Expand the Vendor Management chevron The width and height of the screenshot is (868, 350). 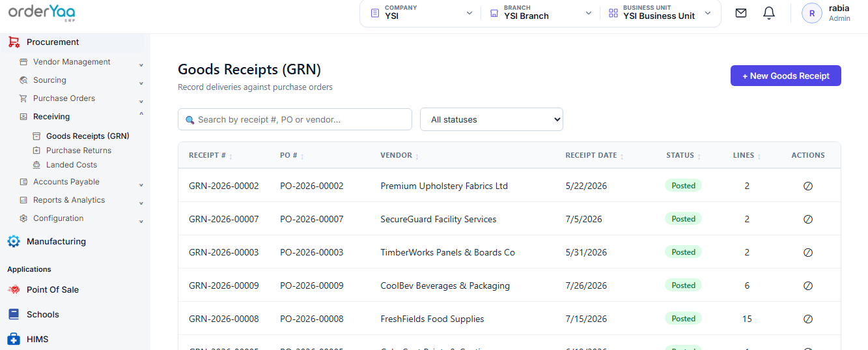tap(141, 65)
